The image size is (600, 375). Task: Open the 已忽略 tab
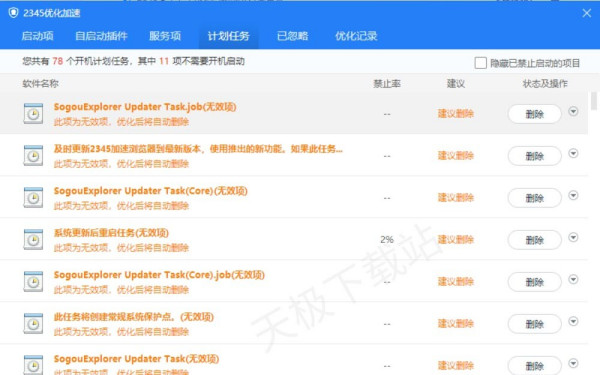click(292, 36)
